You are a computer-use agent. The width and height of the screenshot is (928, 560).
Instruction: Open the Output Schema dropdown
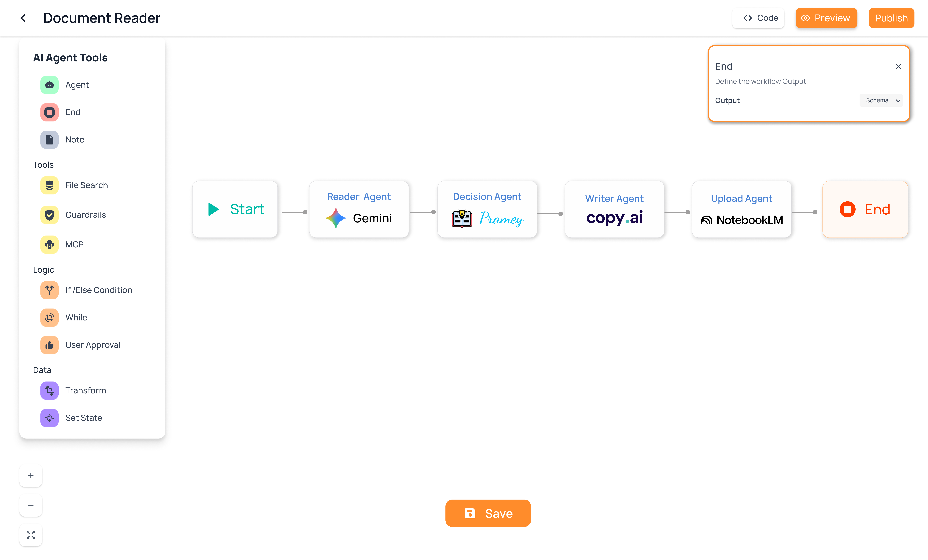[881, 100]
